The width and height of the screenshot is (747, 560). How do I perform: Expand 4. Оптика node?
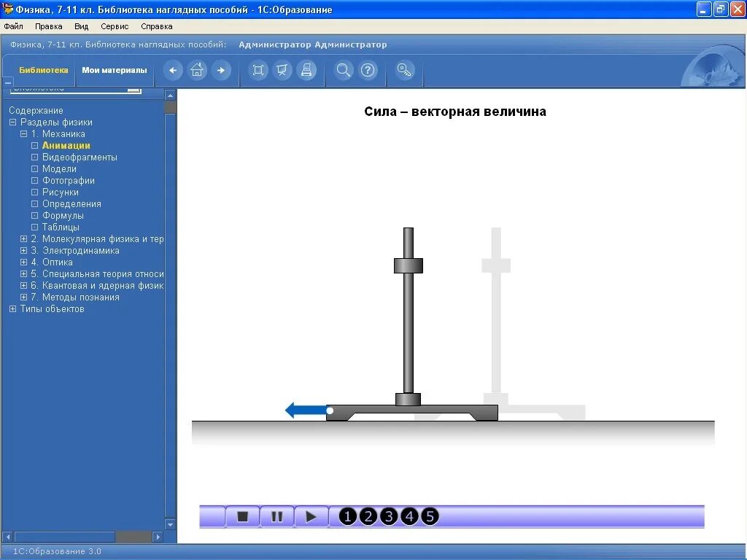[23, 262]
